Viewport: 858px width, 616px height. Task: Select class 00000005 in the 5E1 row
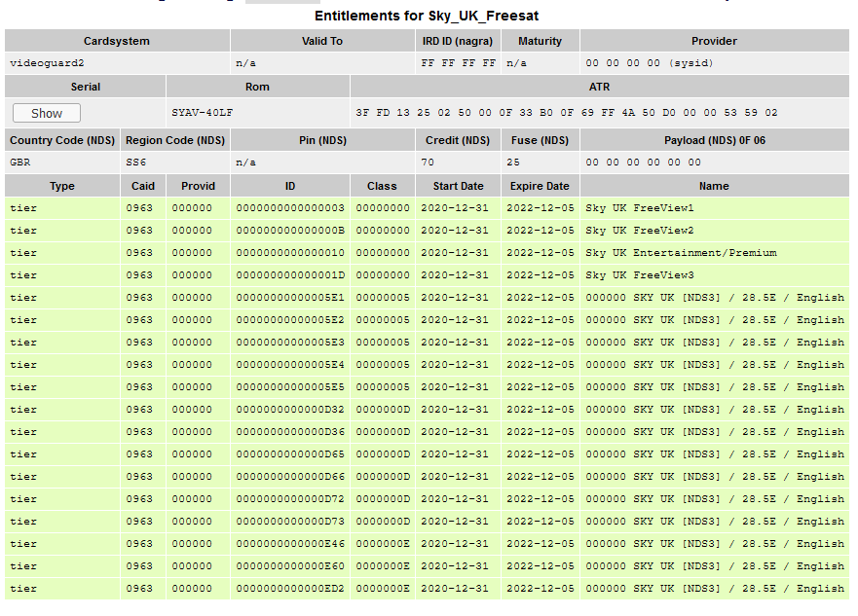(383, 298)
